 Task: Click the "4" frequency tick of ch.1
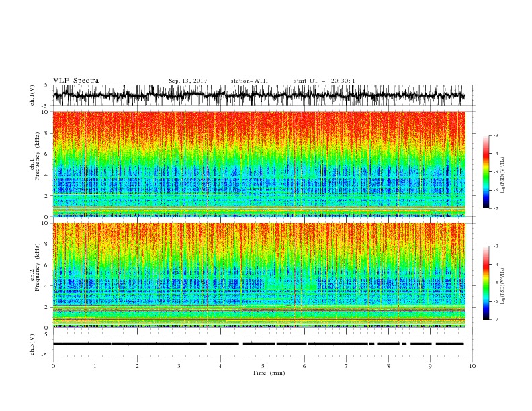click(47, 175)
